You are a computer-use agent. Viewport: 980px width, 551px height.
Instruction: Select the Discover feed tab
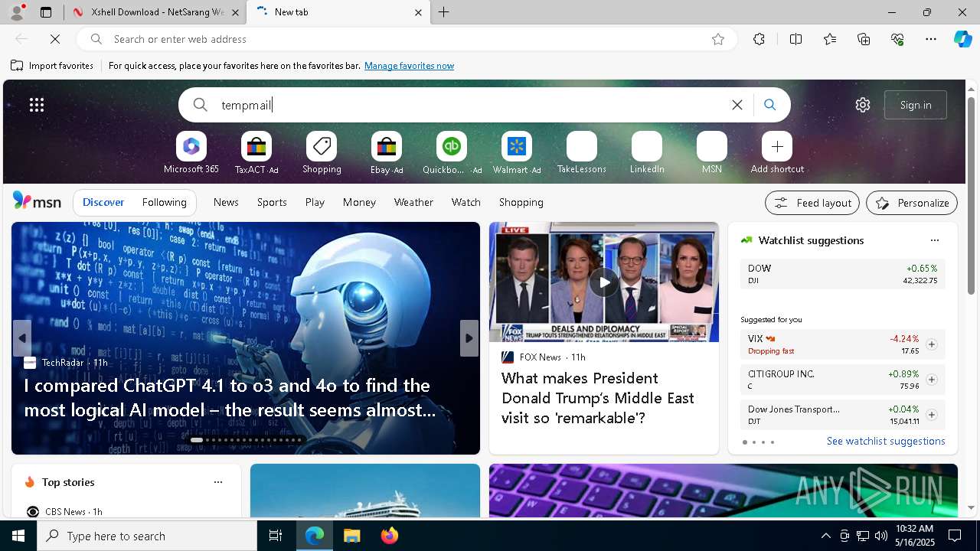pos(103,202)
